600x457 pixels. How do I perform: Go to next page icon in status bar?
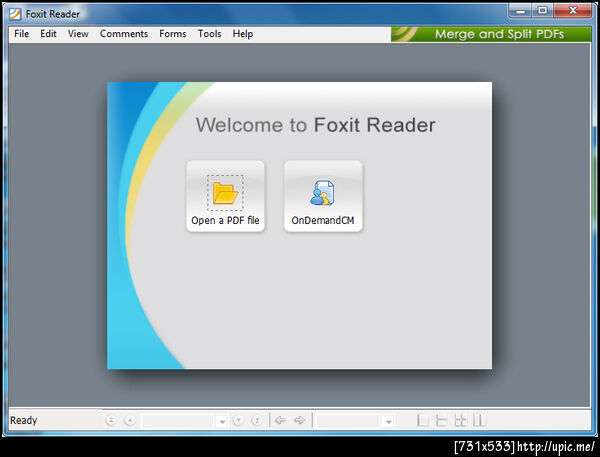coord(238,420)
